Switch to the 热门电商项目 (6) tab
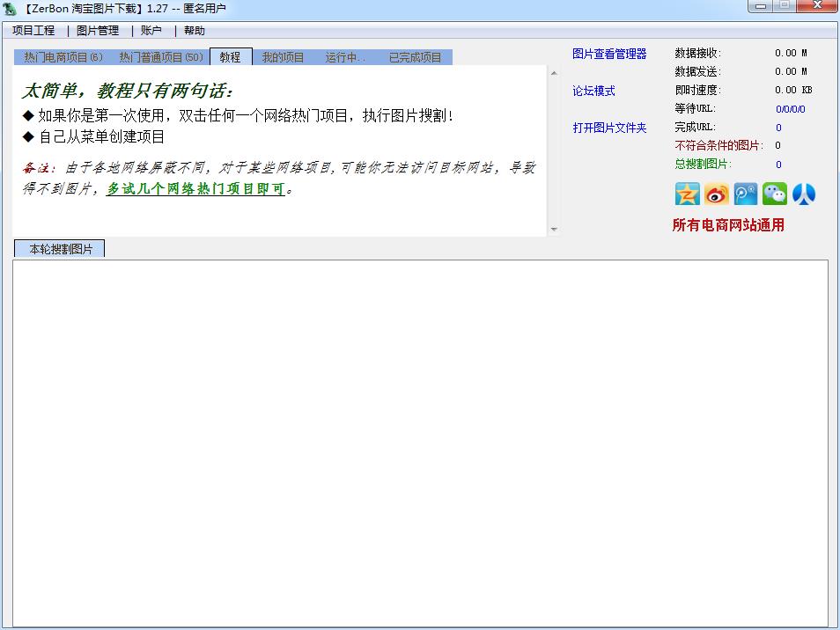 coord(63,57)
